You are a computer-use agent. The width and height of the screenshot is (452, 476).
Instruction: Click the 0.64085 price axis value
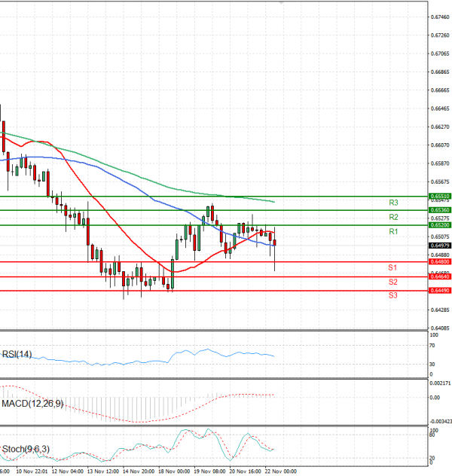[x=440, y=328]
